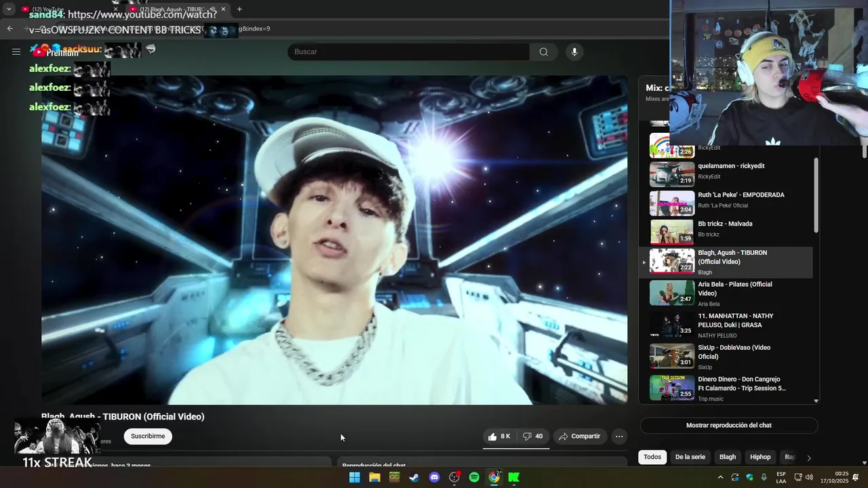Click the playlist scrollbar down arrow

(x=816, y=401)
